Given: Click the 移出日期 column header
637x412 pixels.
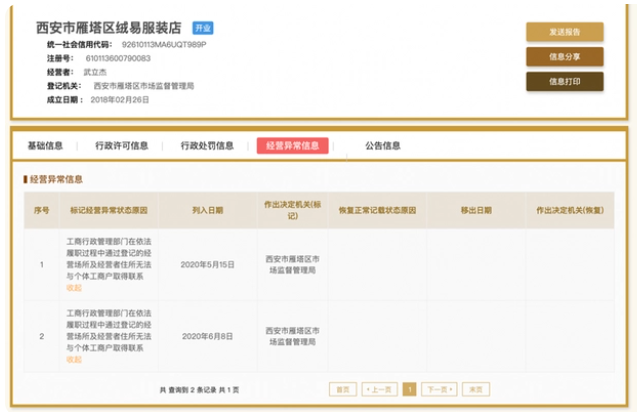Looking at the screenshot, I should click(476, 210).
